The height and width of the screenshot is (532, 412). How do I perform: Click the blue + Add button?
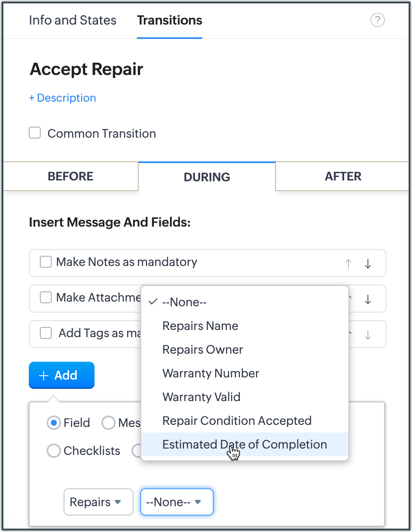[61, 375]
